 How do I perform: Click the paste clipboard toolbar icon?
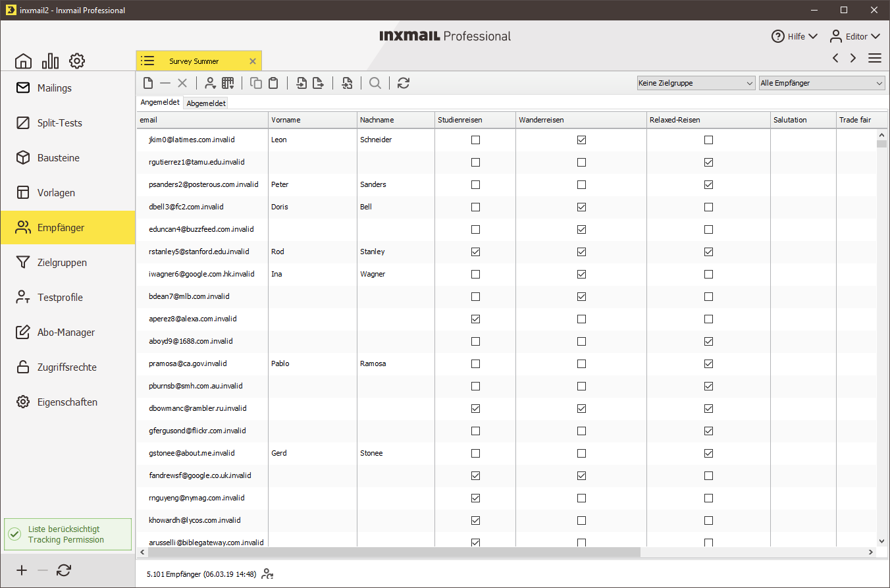pos(273,83)
